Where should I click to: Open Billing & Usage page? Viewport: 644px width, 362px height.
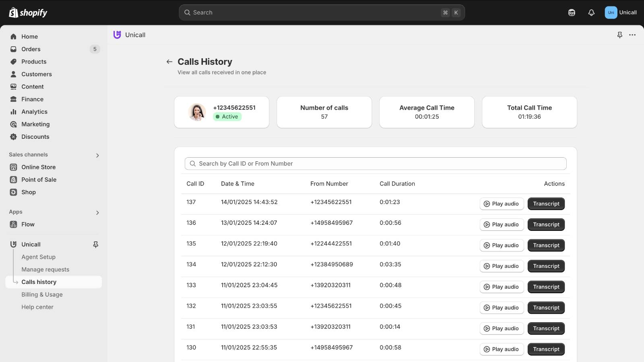[x=42, y=294]
